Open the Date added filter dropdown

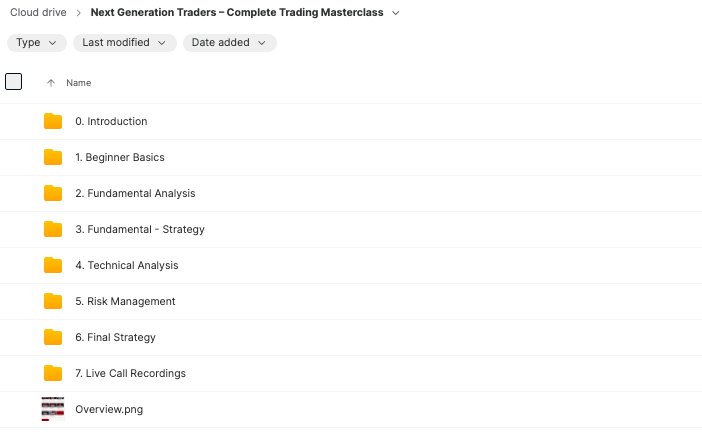(229, 43)
